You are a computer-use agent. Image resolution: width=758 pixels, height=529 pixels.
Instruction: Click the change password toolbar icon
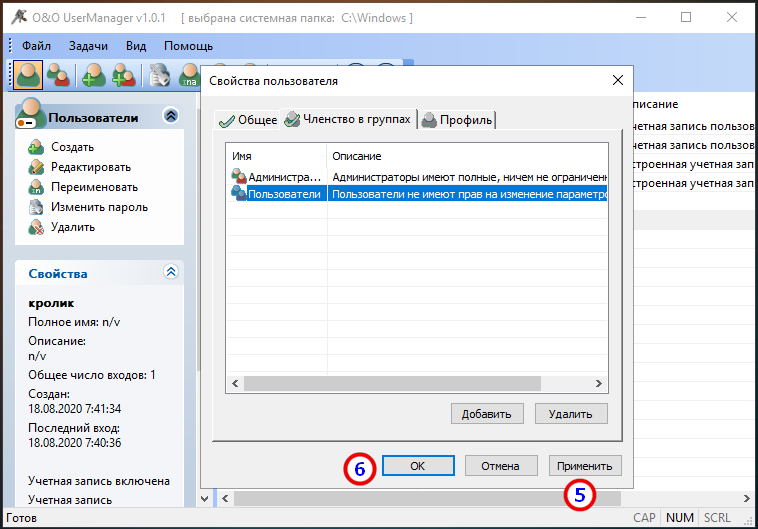pyautogui.click(x=160, y=75)
